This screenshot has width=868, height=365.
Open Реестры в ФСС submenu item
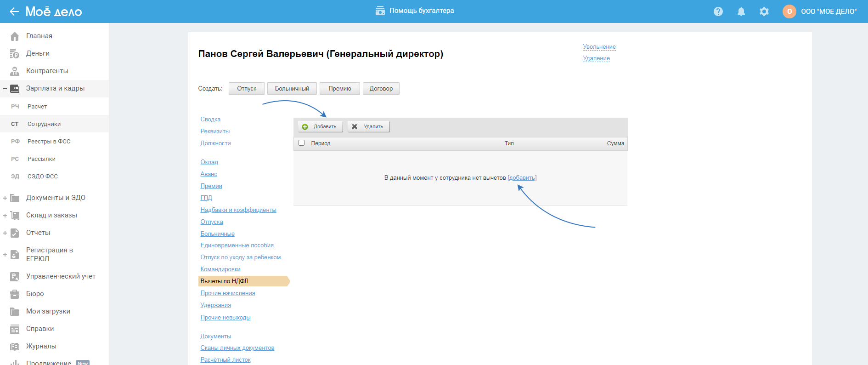click(54, 141)
